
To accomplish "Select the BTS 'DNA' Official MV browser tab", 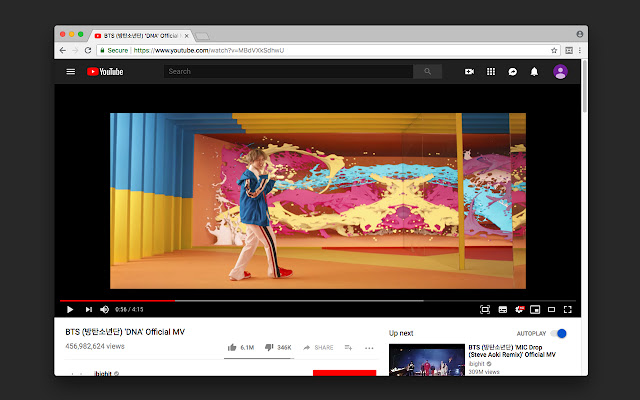I will 140,35.
